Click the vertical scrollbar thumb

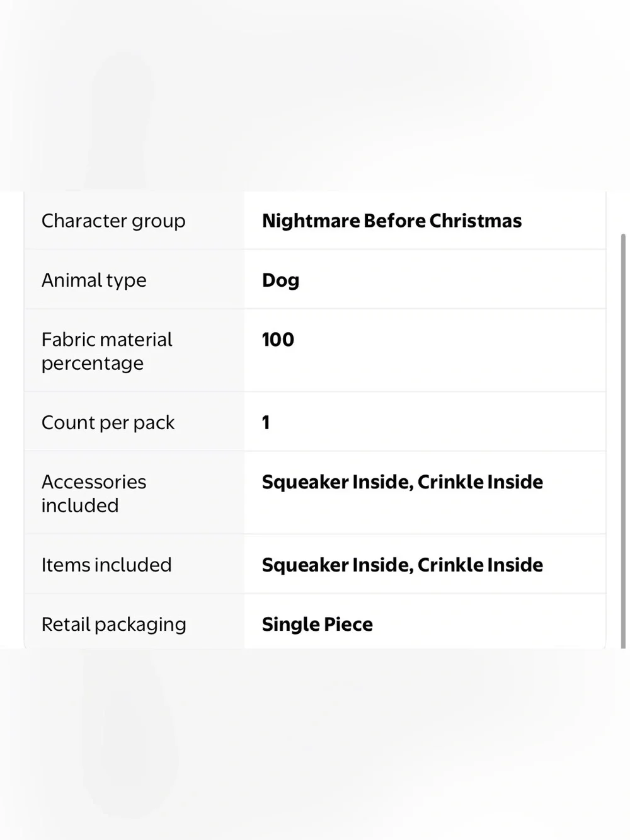623,441
